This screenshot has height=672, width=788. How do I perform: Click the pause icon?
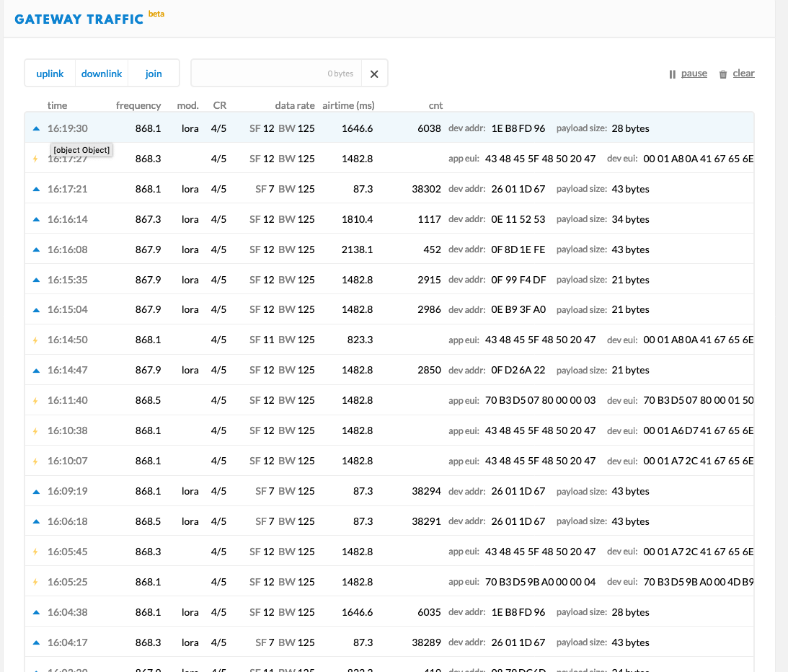click(x=673, y=74)
